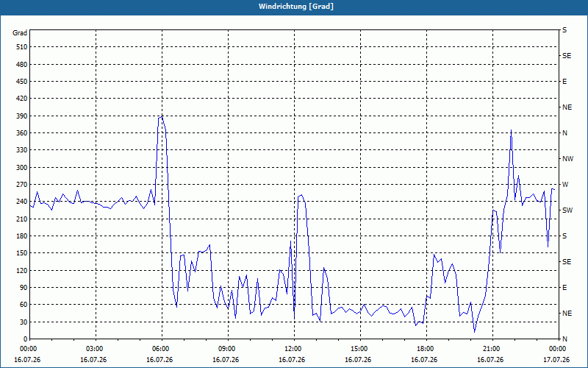The height and width of the screenshot is (368, 588).
Task: Click the 420 degree label
Action: click(x=21, y=99)
